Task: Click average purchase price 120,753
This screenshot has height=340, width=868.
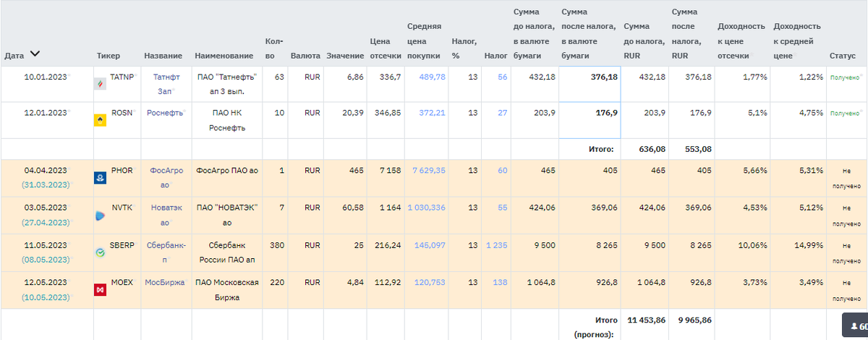Action: coord(430,282)
